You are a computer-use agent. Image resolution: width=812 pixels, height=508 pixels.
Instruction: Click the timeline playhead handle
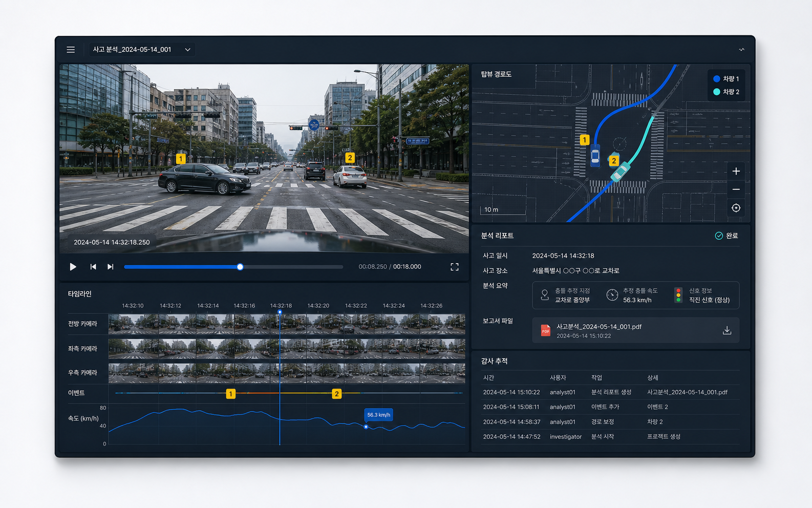click(280, 312)
